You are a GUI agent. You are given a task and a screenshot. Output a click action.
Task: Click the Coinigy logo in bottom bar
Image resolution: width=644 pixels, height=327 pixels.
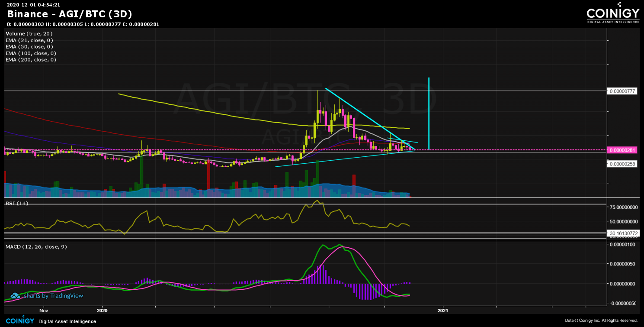pos(20,321)
